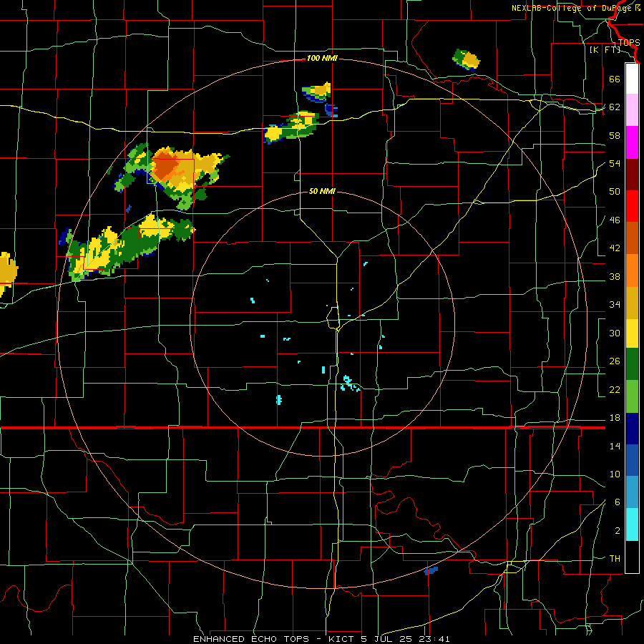Click the "34" legend label
The height and width of the screenshot is (644, 644).
pos(615,304)
